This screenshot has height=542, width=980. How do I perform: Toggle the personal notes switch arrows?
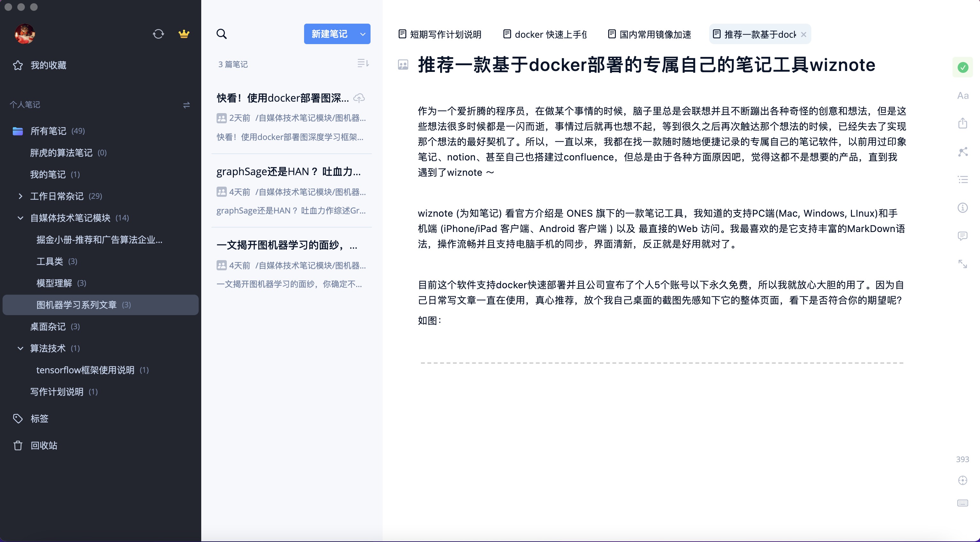coord(187,105)
